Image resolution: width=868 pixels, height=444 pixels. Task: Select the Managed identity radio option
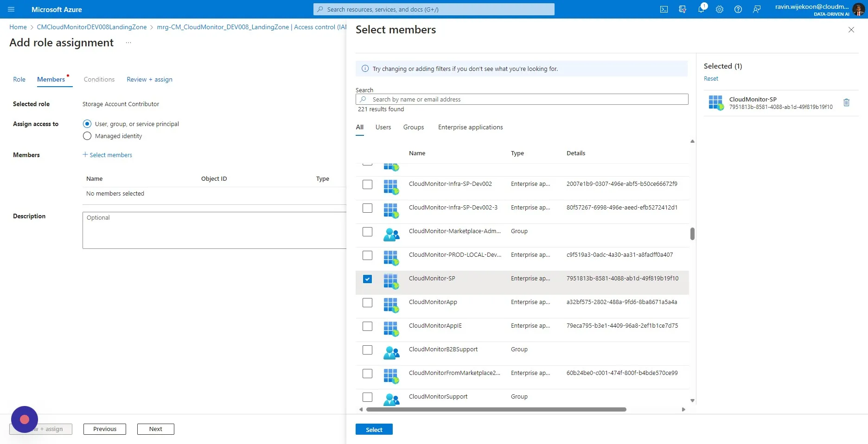point(87,136)
